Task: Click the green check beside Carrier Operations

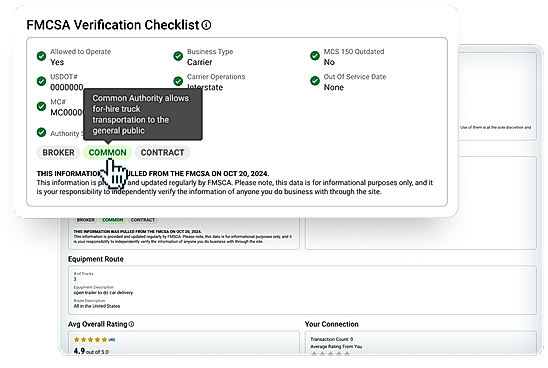Action: click(178, 81)
